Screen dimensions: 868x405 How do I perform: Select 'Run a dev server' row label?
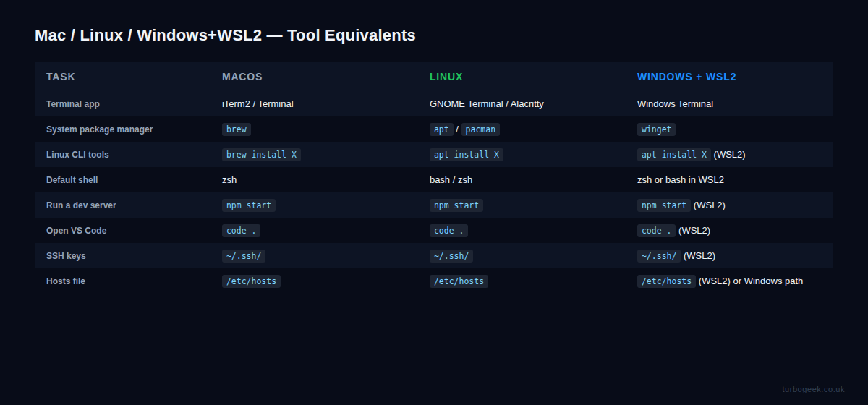coord(81,205)
